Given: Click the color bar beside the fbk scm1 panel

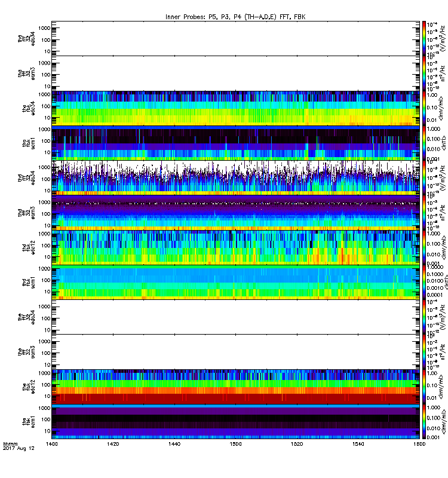Looking at the screenshot, I should click(424, 422).
